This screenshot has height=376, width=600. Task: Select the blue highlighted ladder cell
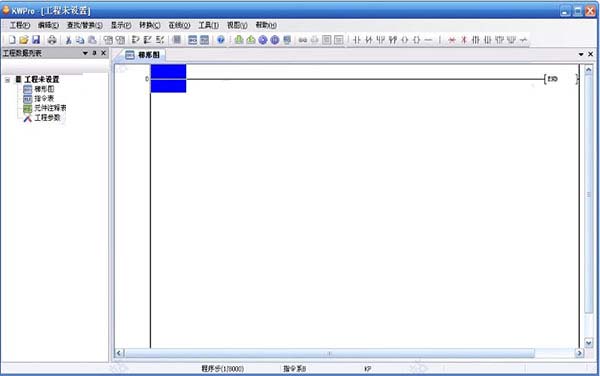tap(168, 78)
